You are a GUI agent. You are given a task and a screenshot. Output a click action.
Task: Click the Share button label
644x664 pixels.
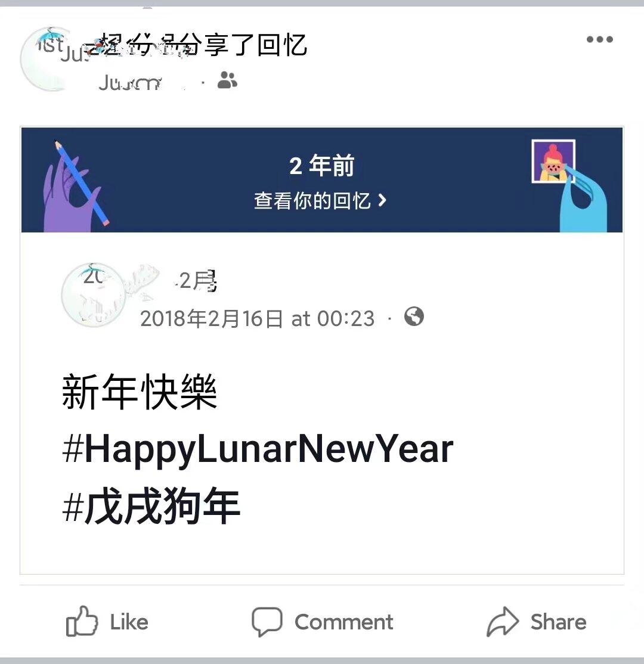point(558,622)
